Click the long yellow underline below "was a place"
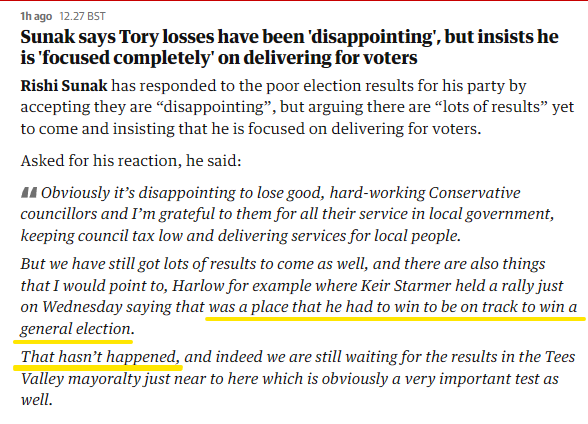 [x=395, y=319]
